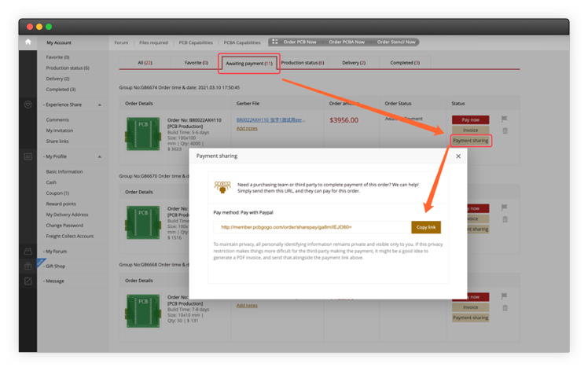
Task: Open the Production status (6) tab
Action: 302,63
